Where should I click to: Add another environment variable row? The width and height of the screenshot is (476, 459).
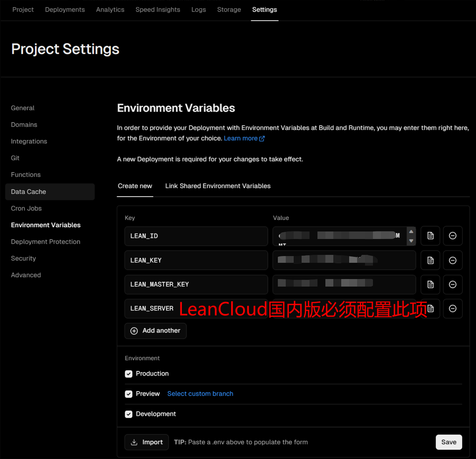coord(155,331)
